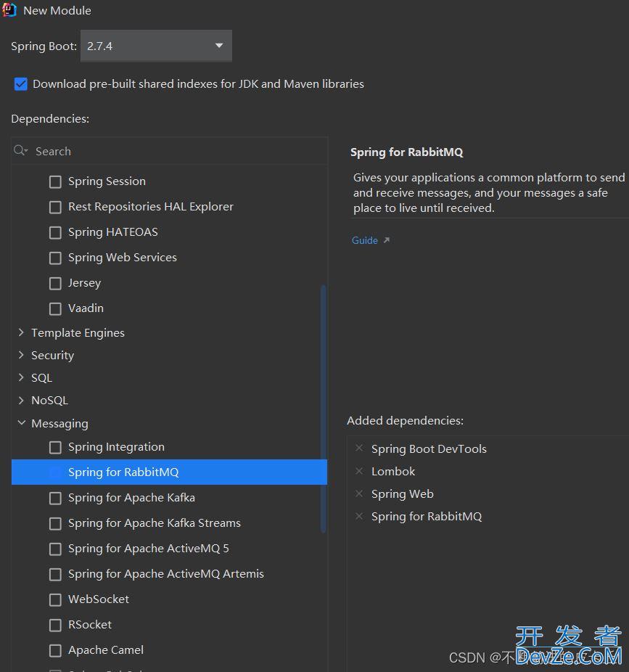Check the Spring Session checkbox

[55, 181]
